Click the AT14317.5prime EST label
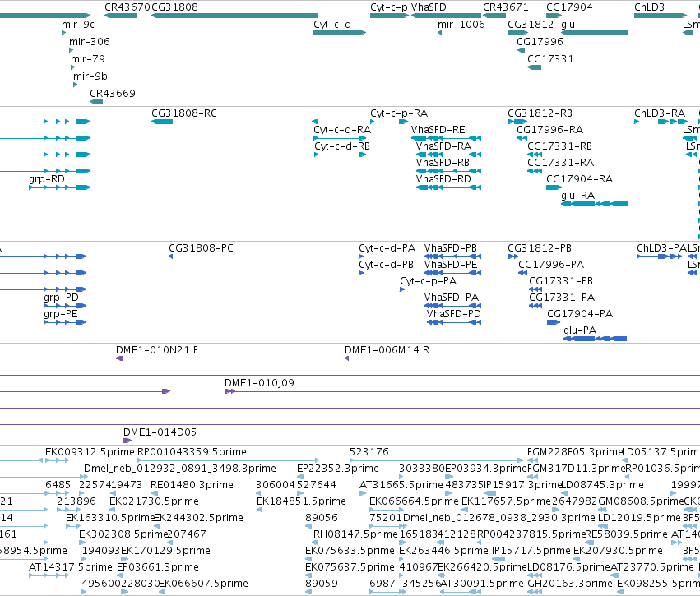This screenshot has width=700, height=596. (x=71, y=567)
